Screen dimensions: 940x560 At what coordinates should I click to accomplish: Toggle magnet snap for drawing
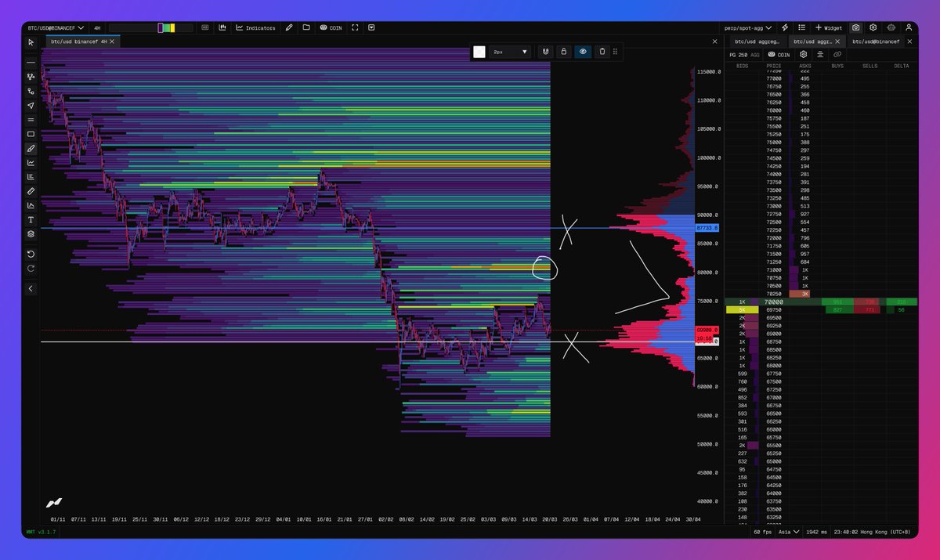546,52
